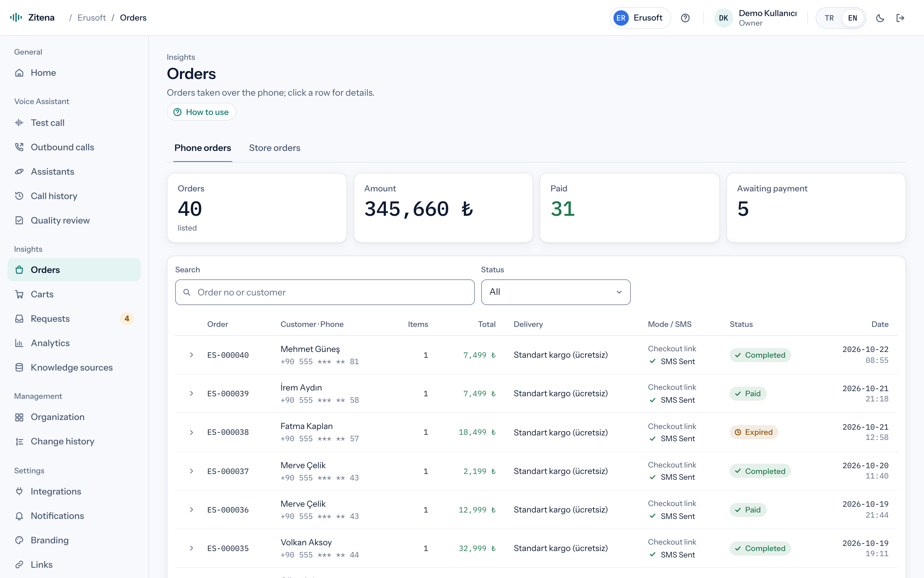Open Quality review
Screen dimensions: 924x578
74,221
